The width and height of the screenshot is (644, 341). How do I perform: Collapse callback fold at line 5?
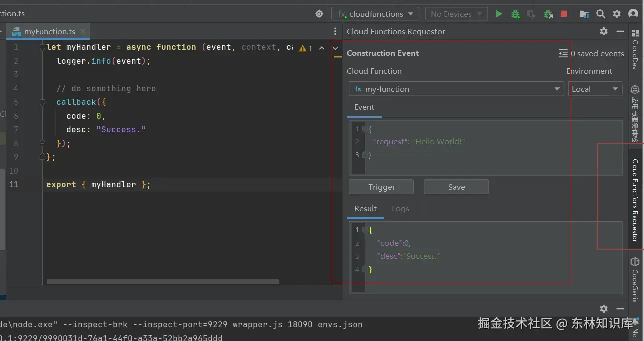coord(43,102)
